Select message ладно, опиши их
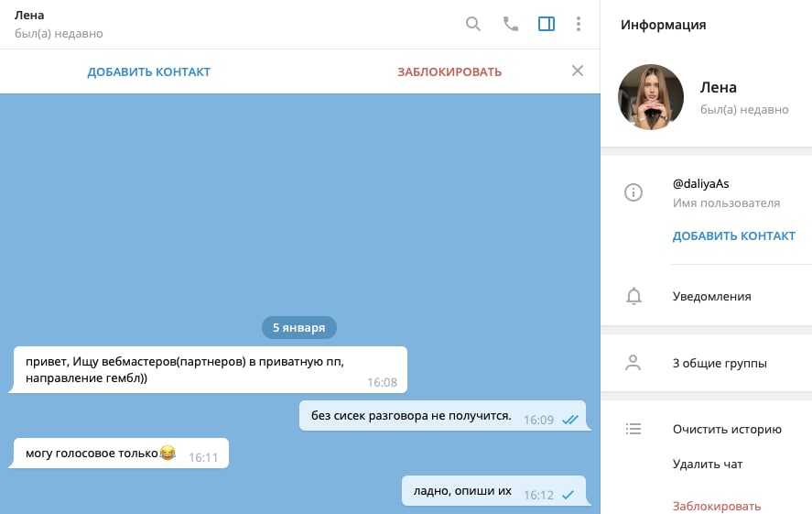812x514 pixels. tap(496, 491)
